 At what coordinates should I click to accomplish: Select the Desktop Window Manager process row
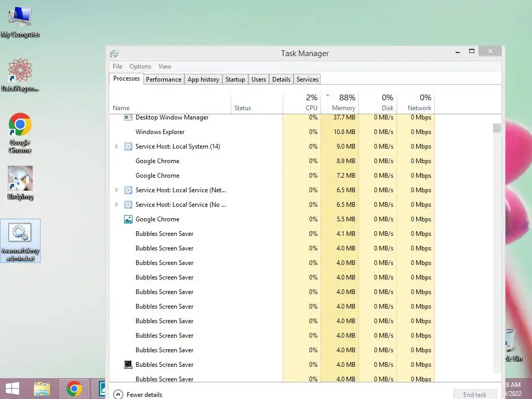272,117
